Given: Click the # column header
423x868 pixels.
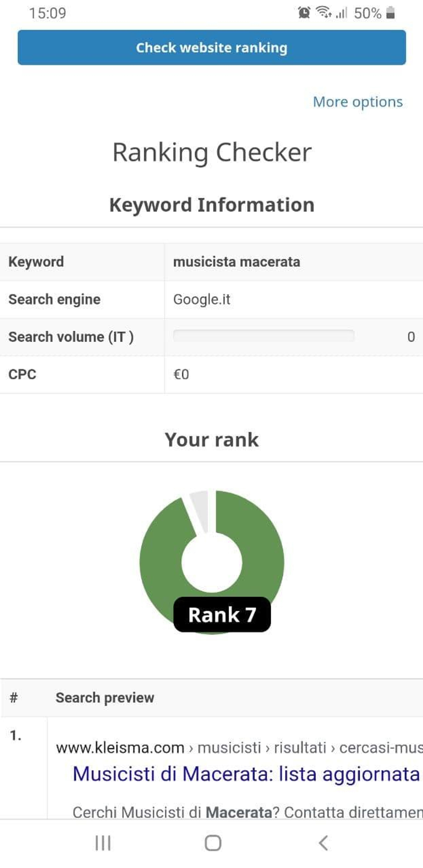Looking at the screenshot, I should point(13,697).
